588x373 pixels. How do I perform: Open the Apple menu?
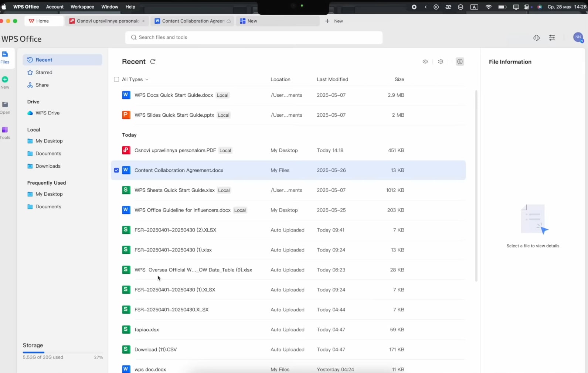coord(4,7)
